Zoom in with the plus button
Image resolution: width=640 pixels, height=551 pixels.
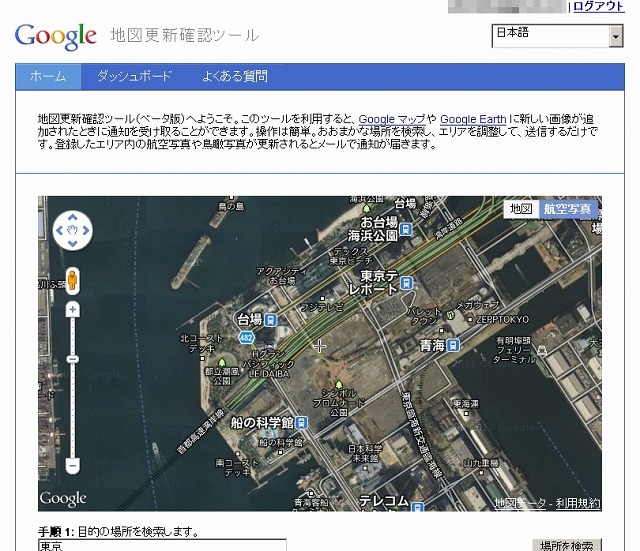[73, 310]
